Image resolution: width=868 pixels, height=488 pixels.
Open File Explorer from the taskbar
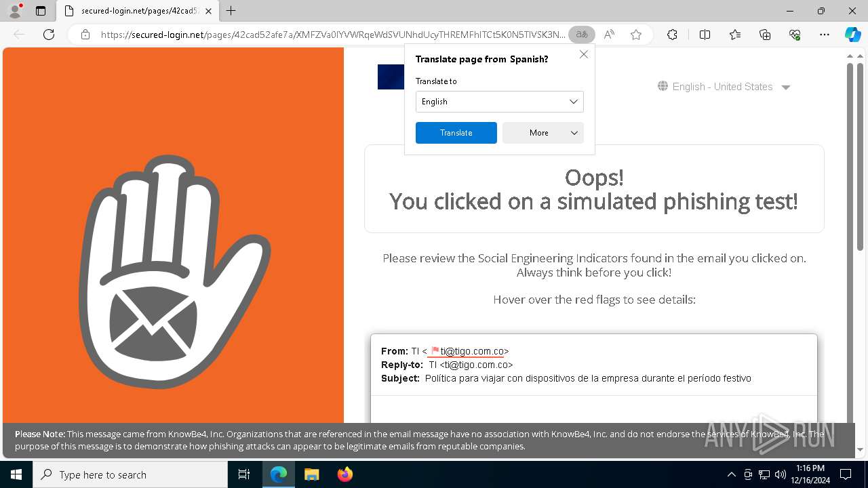[x=311, y=474]
